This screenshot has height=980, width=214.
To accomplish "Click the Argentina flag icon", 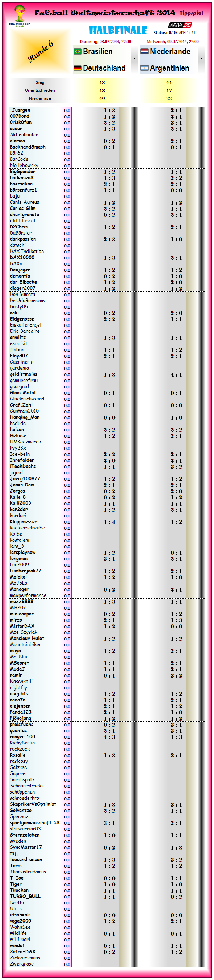I will [144, 68].
